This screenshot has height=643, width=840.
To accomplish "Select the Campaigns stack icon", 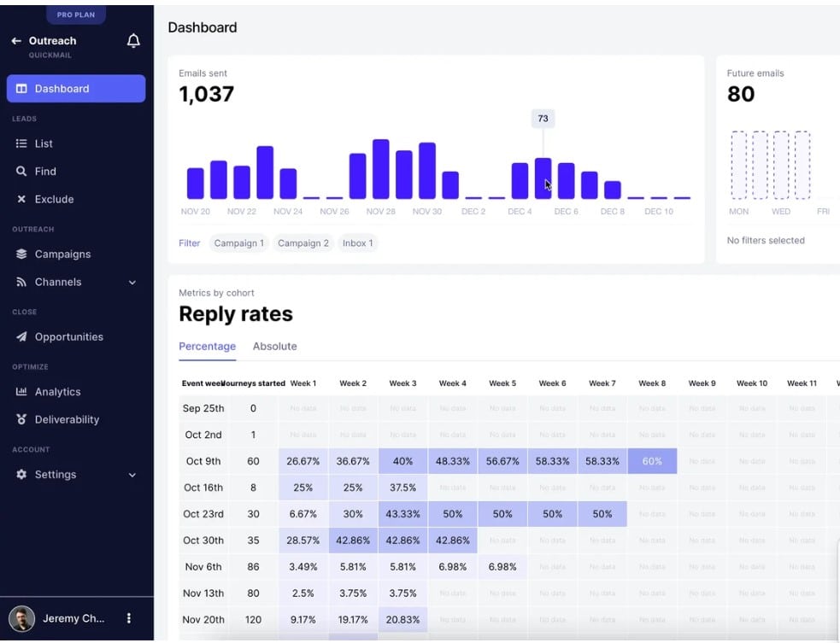I will [23, 254].
